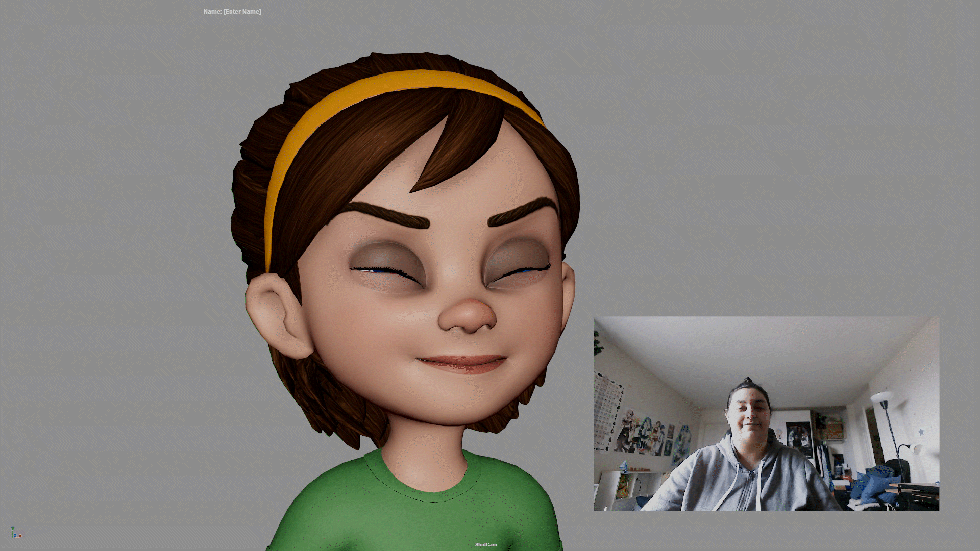The image size is (980, 551).
Task: Click the XYZ axis gizmo icon
Action: pos(16,534)
